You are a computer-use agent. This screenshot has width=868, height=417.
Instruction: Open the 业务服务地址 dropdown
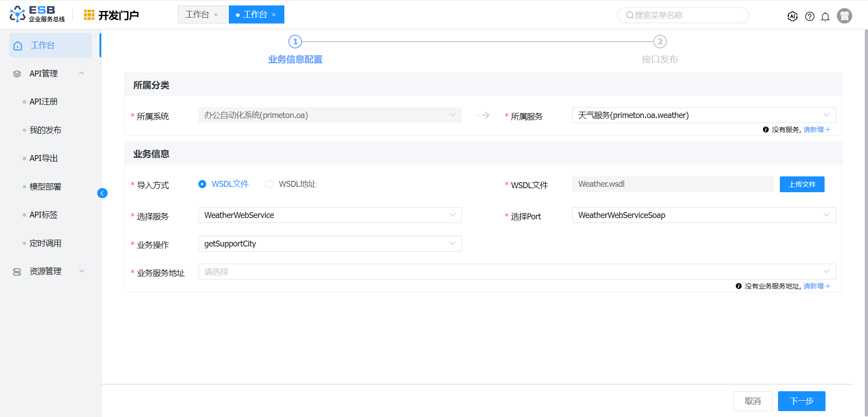[x=517, y=272]
